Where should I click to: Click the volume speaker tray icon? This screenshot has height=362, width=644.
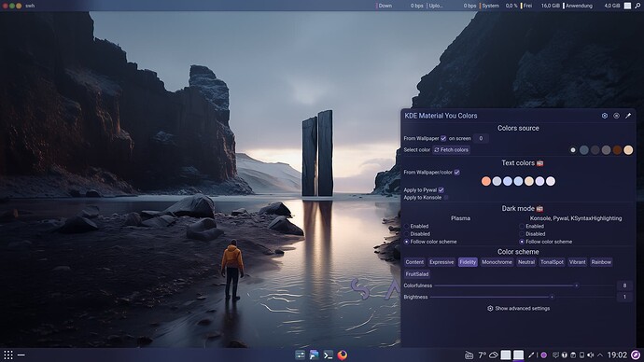point(591,355)
